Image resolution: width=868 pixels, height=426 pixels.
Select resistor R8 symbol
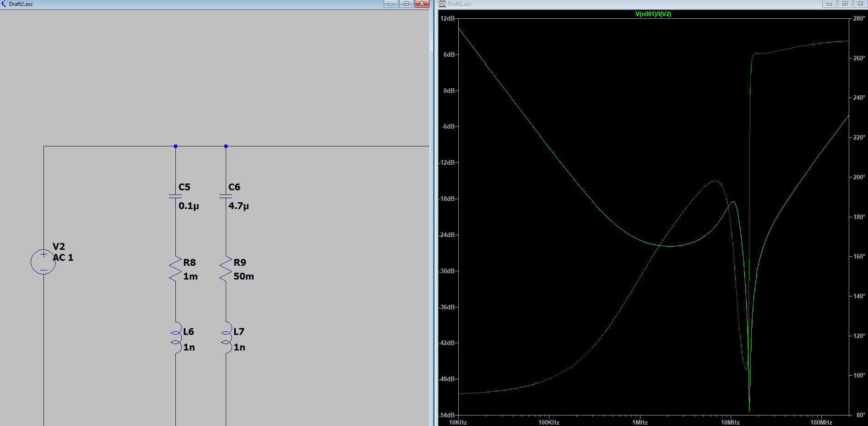pyautogui.click(x=175, y=269)
